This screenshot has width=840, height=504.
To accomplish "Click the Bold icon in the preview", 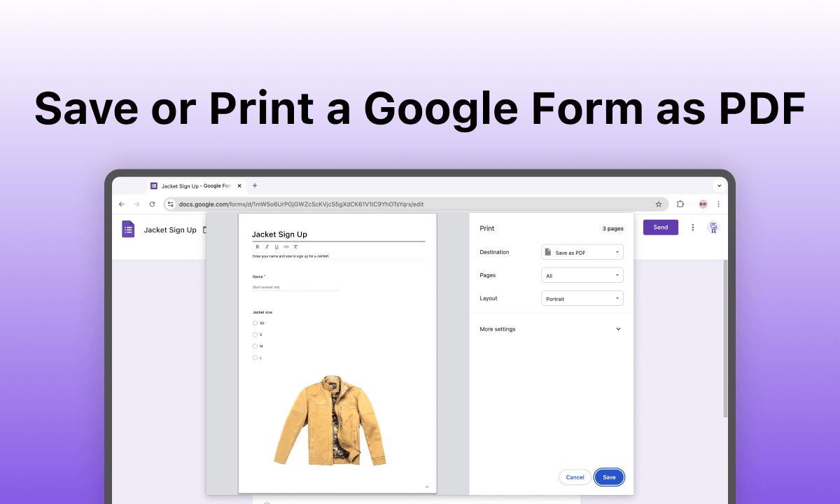I will (x=258, y=247).
